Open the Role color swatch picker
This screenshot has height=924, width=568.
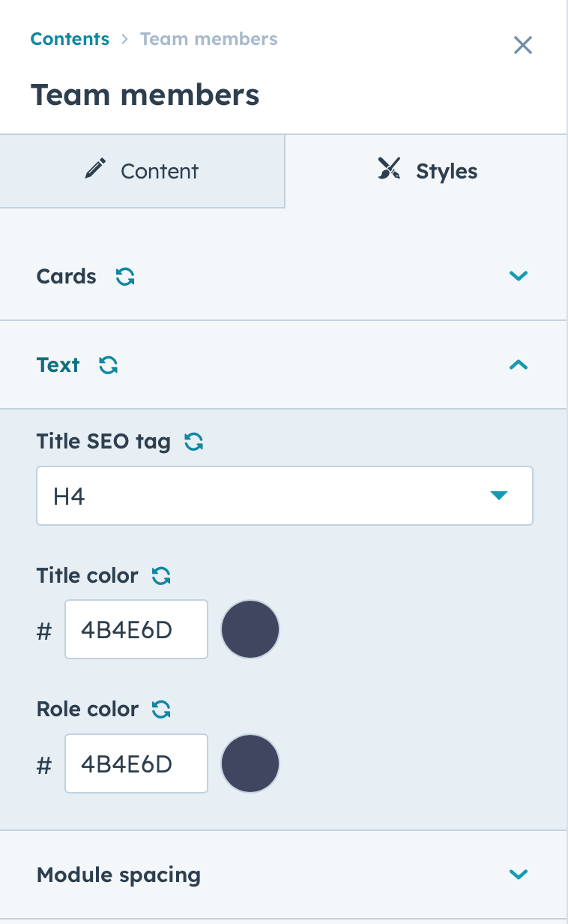[x=250, y=763]
